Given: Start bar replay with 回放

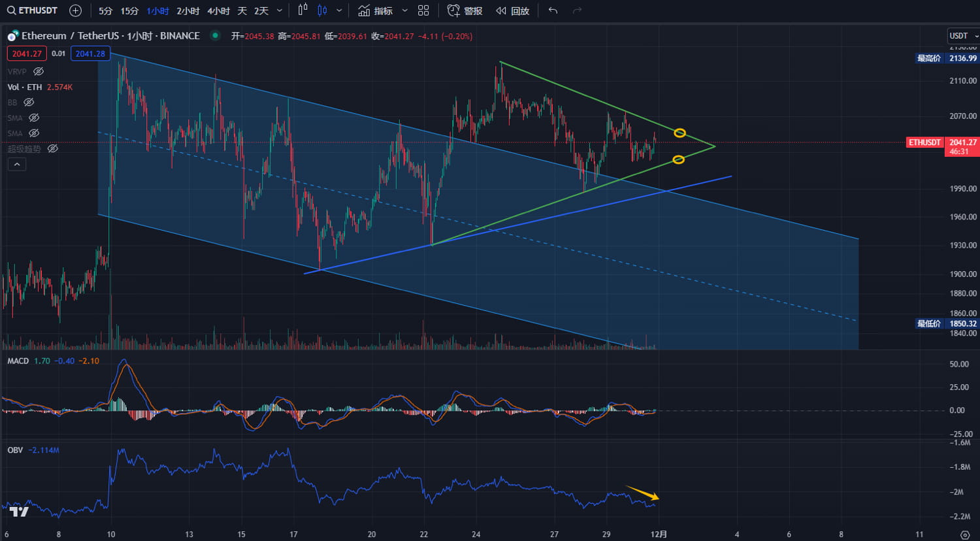Looking at the screenshot, I should pyautogui.click(x=520, y=11).
